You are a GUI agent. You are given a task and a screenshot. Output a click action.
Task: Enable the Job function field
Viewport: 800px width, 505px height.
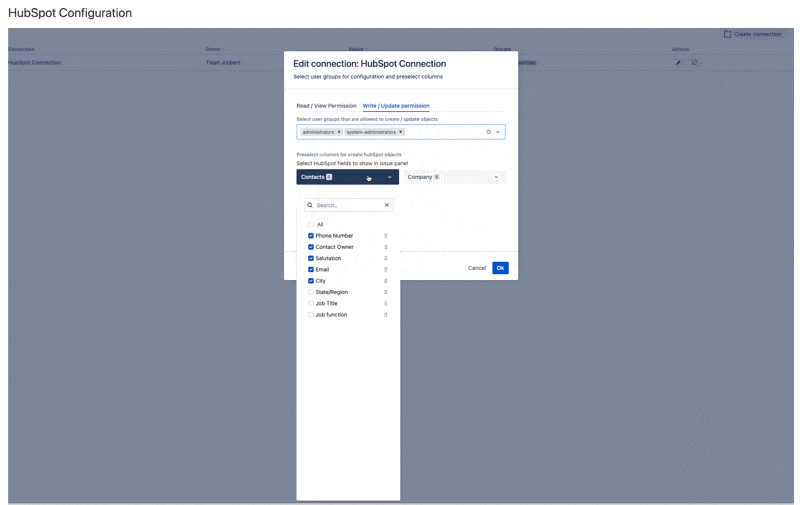point(311,315)
